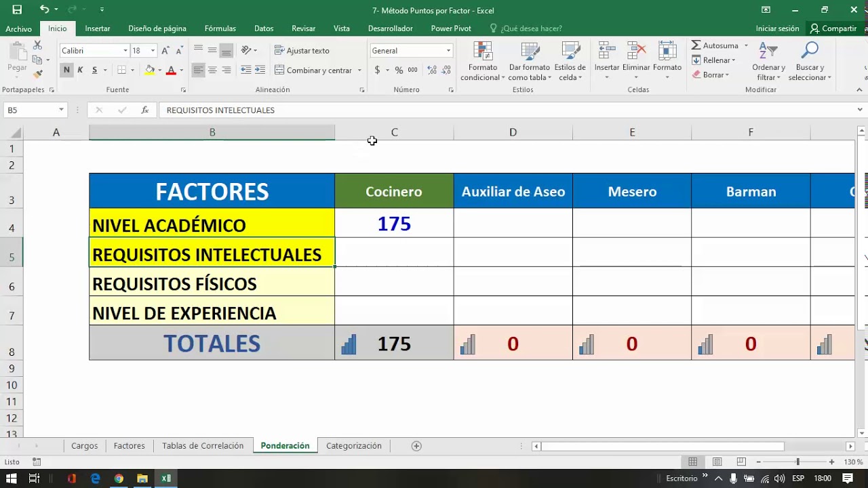Apply thousands separator style
Viewport: 868px width, 488px height.
(x=412, y=70)
